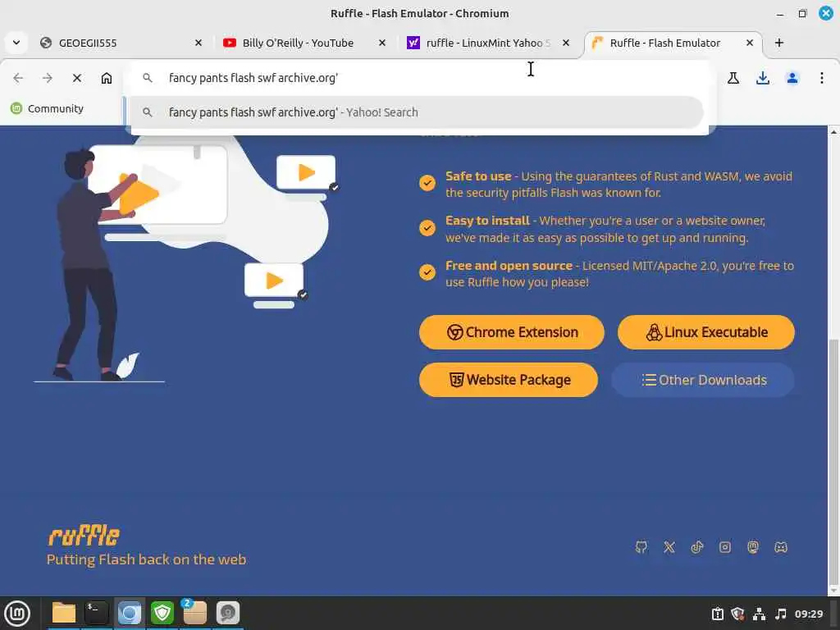The width and height of the screenshot is (840, 630).
Task: Click the Chromium taskbar icon
Action: click(x=129, y=613)
